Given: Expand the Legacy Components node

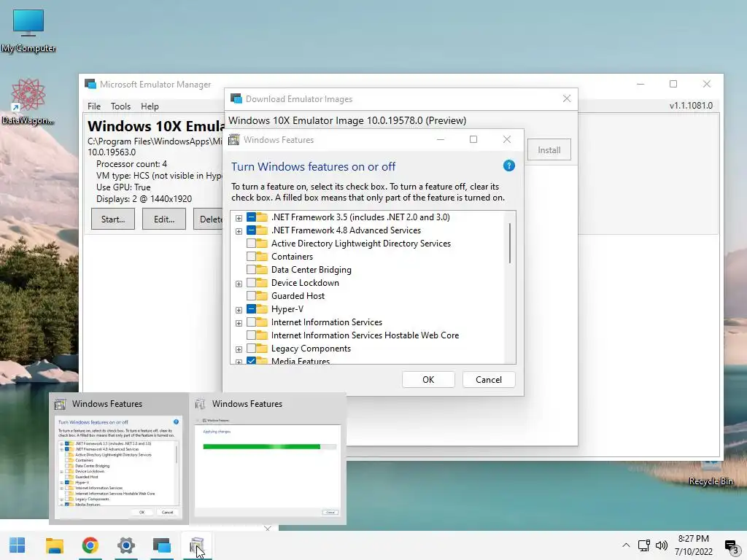Looking at the screenshot, I should point(239,349).
